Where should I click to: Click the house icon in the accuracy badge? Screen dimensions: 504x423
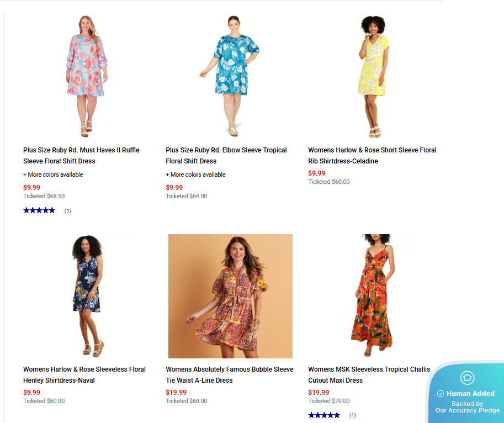pyautogui.click(x=467, y=378)
